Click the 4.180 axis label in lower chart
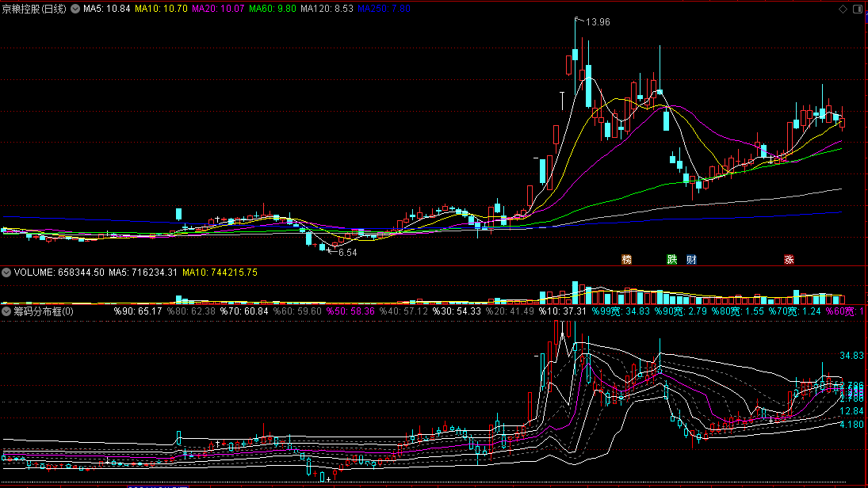Image resolution: width=868 pixels, height=488 pixels. [x=851, y=425]
